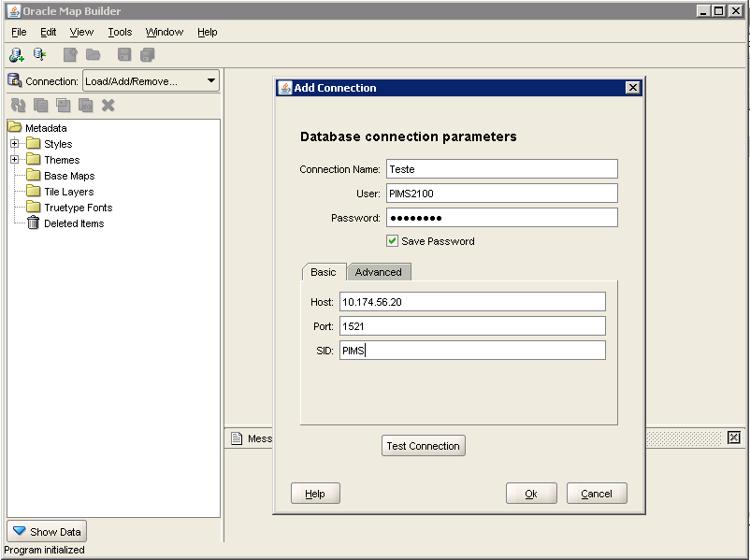Click the add database connection toolbar icon

[16, 55]
